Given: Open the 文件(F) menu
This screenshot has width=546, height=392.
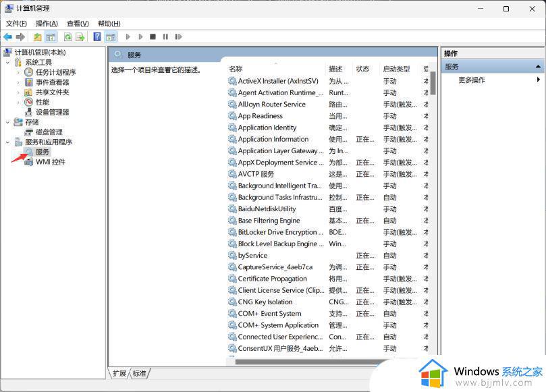Looking at the screenshot, I should [x=16, y=24].
